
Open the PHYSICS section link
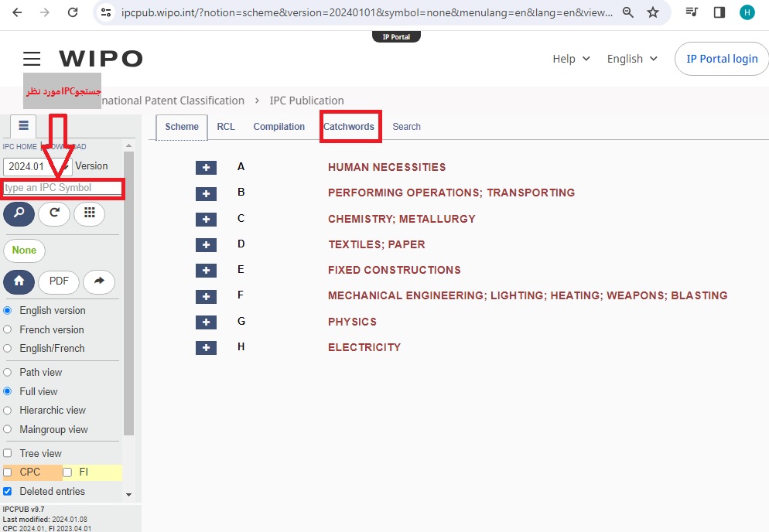click(x=352, y=322)
